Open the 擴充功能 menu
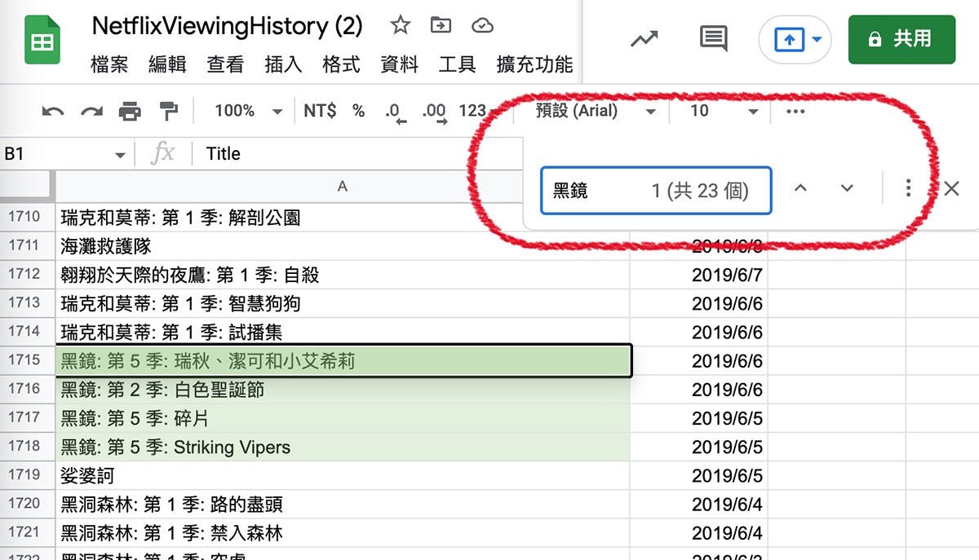 (534, 64)
